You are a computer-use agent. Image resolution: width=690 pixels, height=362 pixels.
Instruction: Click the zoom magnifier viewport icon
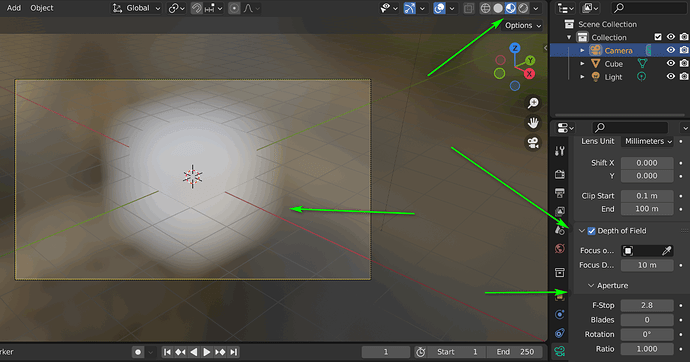tap(533, 103)
